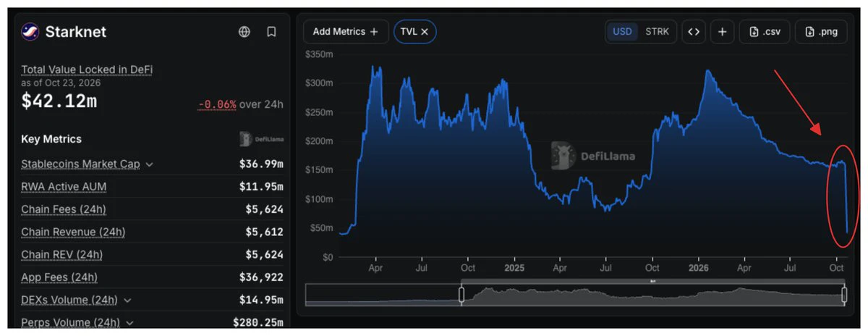Click the right range slider handle
Image resolution: width=868 pixels, height=336 pixels.
(x=844, y=294)
